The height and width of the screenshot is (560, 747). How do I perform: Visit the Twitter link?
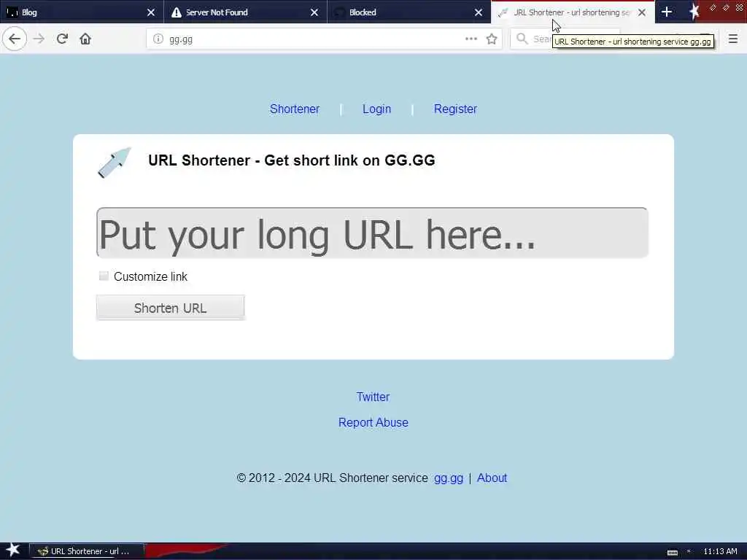tap(373, 397)
